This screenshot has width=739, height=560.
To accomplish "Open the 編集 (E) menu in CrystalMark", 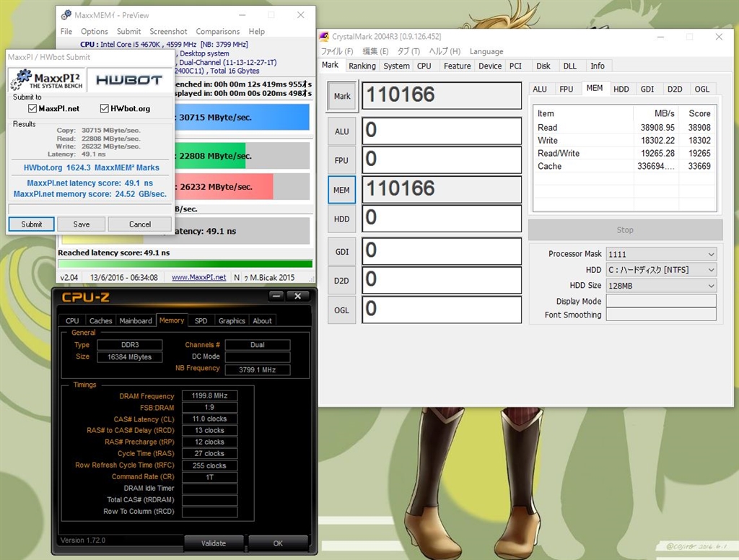I will 375,51.
